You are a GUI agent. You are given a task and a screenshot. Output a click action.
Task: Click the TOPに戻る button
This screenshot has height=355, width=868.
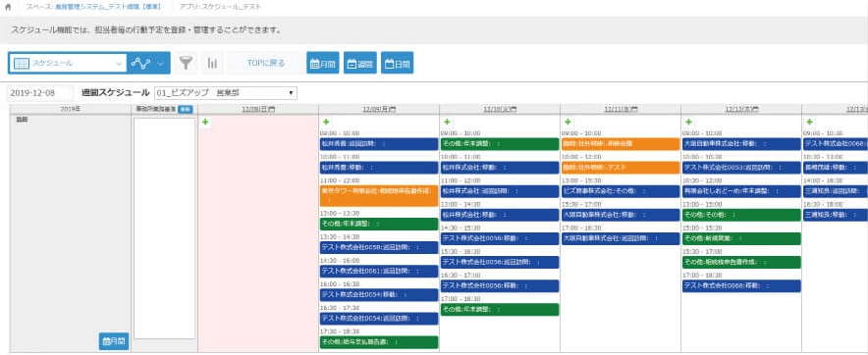coord(266,63)
